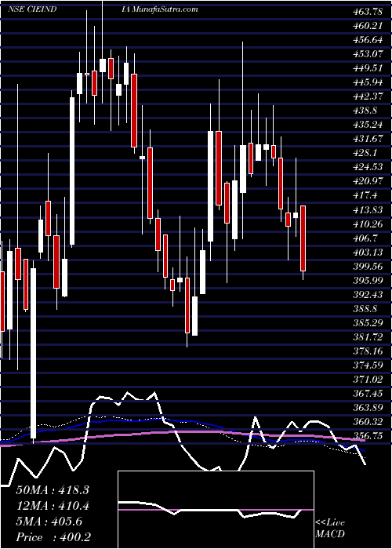
Task: Click the 12MA : 410.4 reading
Action: point(53,506)
